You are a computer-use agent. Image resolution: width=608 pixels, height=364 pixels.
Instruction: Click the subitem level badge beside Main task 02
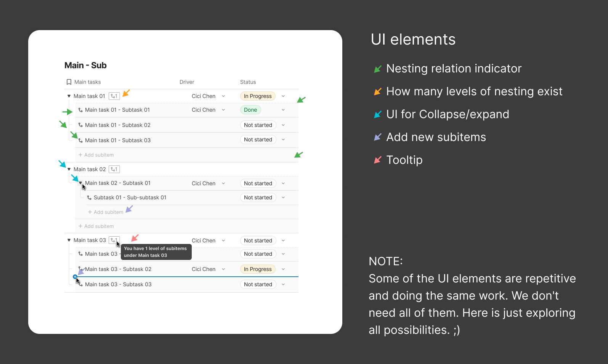[x=114, y=169]
